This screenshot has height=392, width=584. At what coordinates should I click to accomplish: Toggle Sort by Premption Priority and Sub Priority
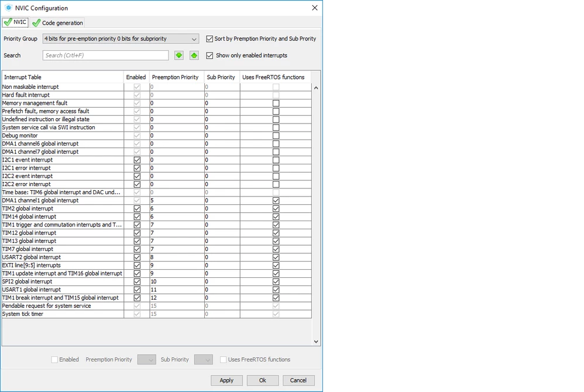click(209, 39)
